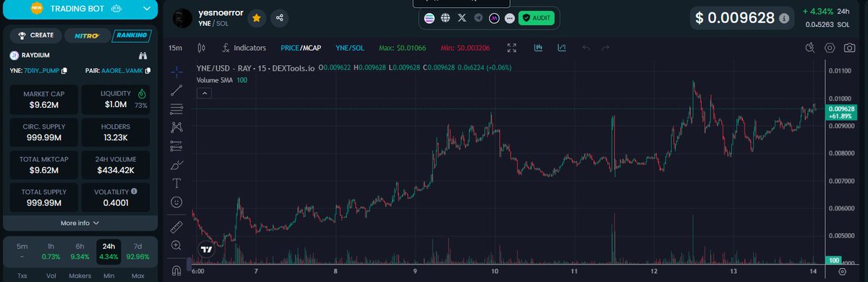
Task: Click the liquidity flame lock icon
Action: 141,93
